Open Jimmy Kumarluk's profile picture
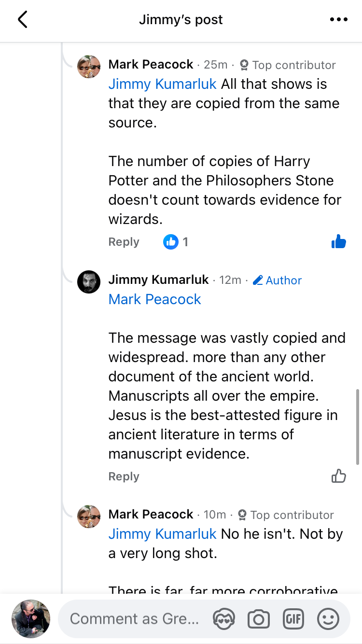 pos(89,282)
